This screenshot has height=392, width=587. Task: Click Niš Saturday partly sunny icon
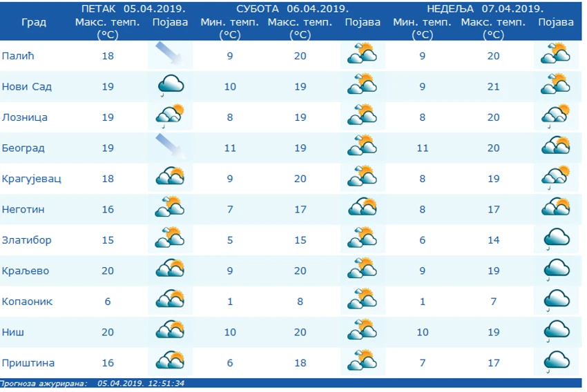point(363,331)
